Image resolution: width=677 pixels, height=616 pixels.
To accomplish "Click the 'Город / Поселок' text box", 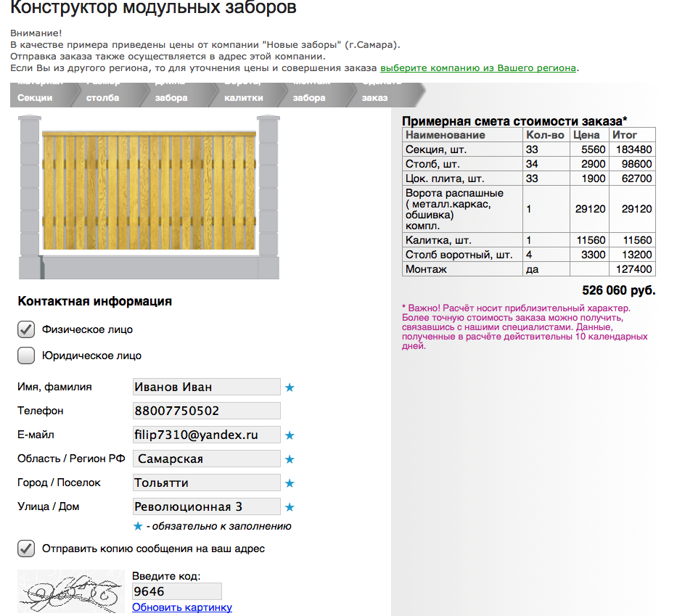I will (x=206, y=482).
